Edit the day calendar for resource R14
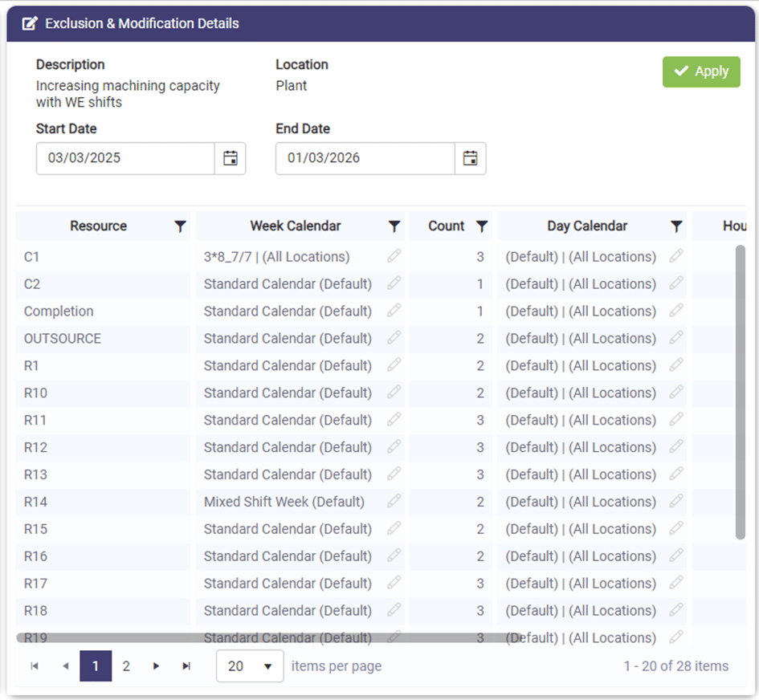 [x=674, y=502]
